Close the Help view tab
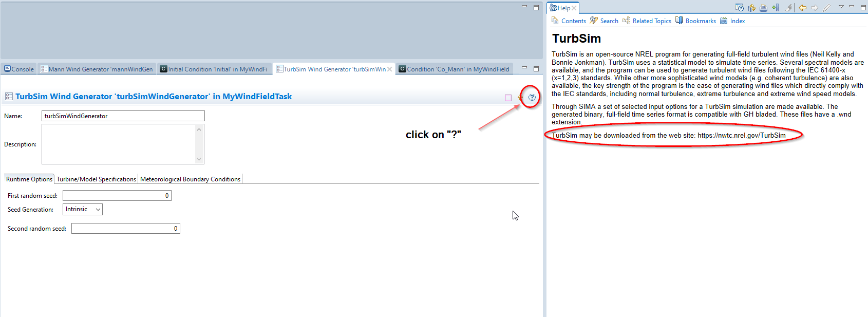Viewport: 868px width, 317px height. (574, 8)
